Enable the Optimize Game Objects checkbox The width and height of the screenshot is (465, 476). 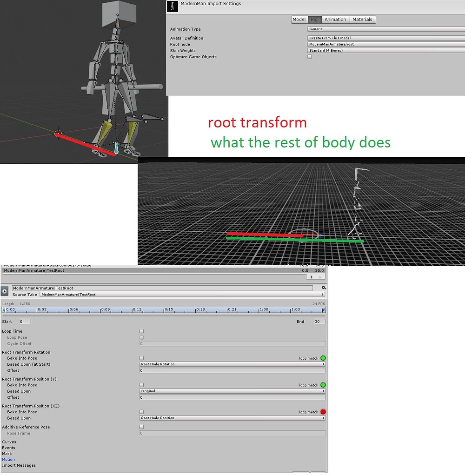point(310,56)
